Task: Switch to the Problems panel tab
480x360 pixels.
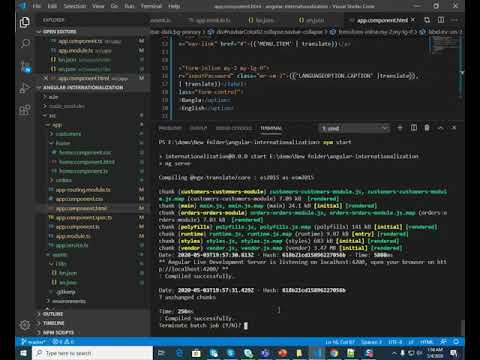Action: pos(170,128)
